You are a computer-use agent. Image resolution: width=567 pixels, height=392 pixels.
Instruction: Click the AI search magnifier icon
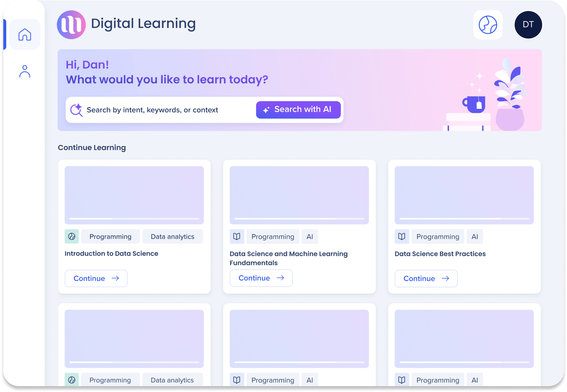pyautogui.click(x=76, y=110)
